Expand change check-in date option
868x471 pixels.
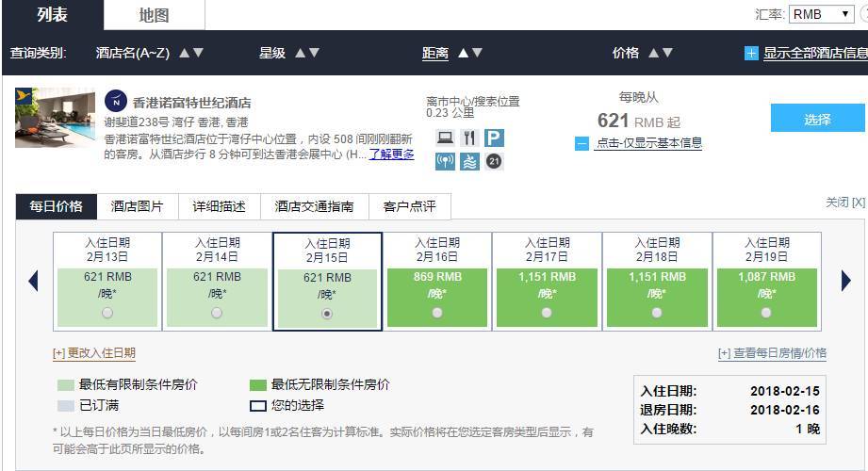(x=94, y=353)
